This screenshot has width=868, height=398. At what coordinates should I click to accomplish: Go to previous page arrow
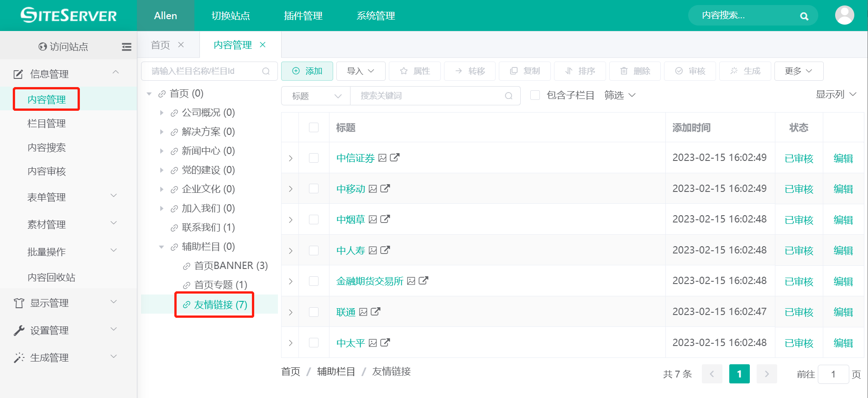tap(712, 374)
